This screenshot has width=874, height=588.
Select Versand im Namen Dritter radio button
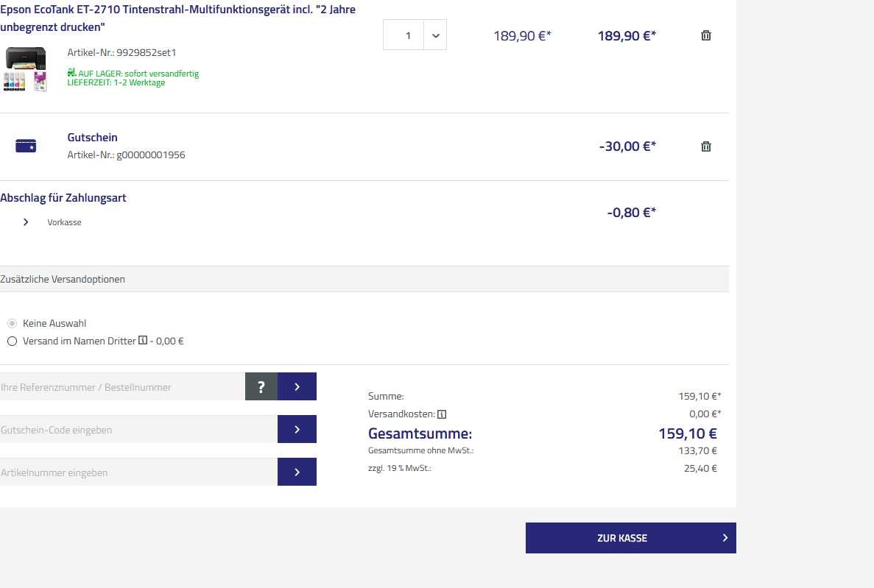coord(12,341)
